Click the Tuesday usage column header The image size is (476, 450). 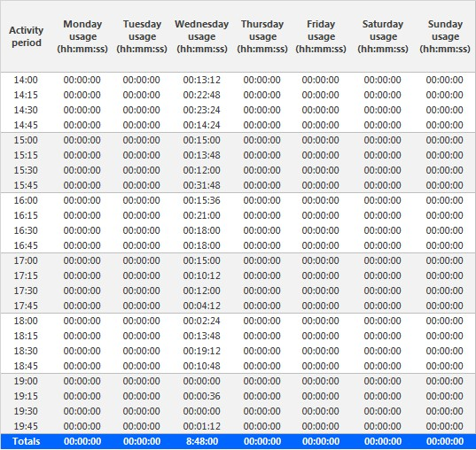click(x=142, y=36)
